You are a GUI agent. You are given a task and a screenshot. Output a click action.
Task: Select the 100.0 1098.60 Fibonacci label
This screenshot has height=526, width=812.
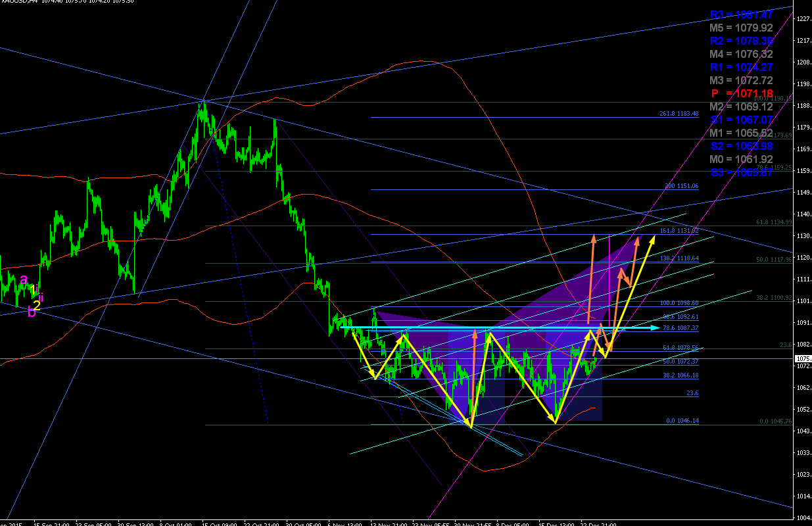pos(679,303)
